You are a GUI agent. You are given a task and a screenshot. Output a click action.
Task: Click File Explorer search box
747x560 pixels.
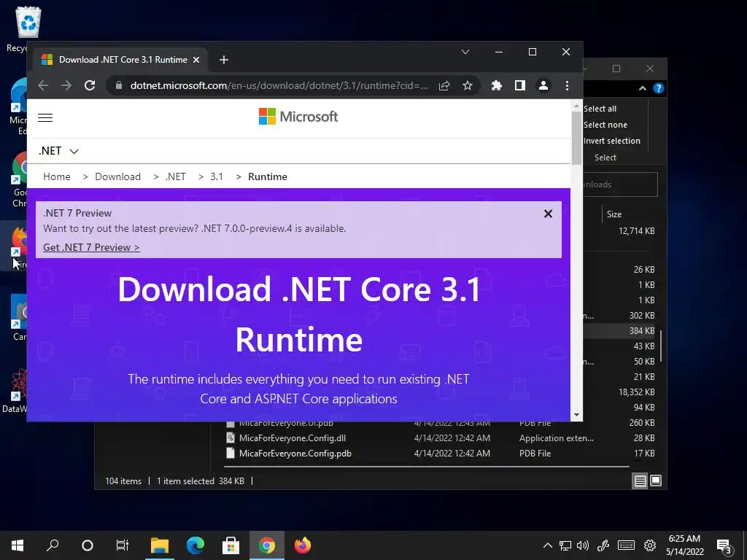[x=620, y=184]
